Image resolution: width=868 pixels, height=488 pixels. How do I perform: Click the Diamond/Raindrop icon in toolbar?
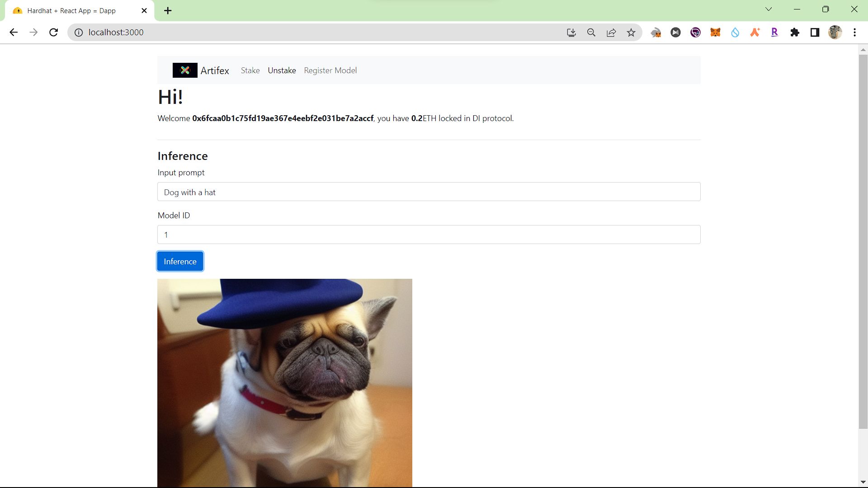(735, 32)
